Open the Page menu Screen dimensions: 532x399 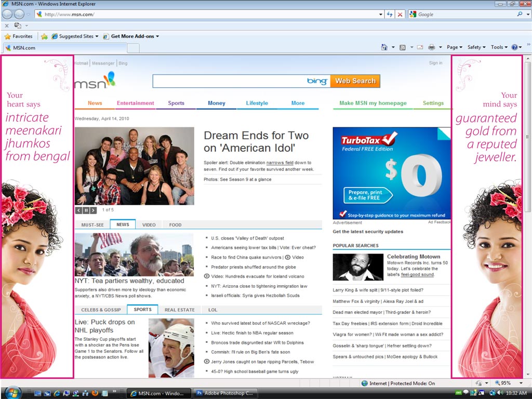coord(454,47)
